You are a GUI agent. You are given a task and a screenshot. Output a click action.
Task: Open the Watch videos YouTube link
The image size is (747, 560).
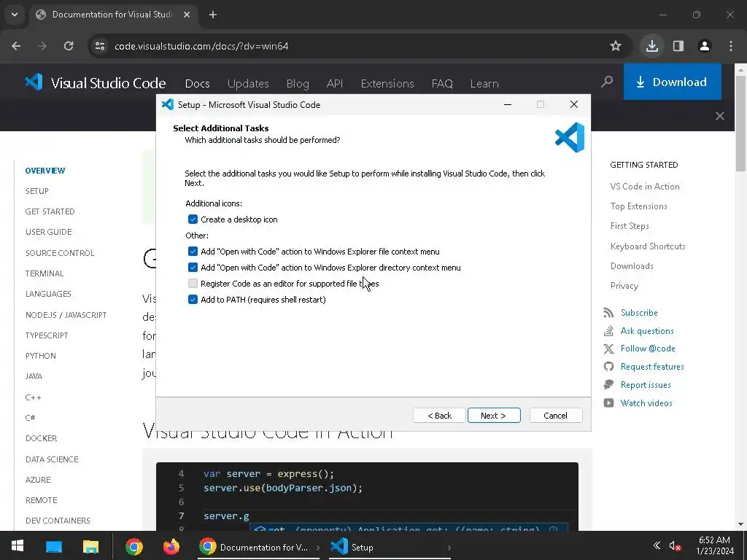coord(646,402)
